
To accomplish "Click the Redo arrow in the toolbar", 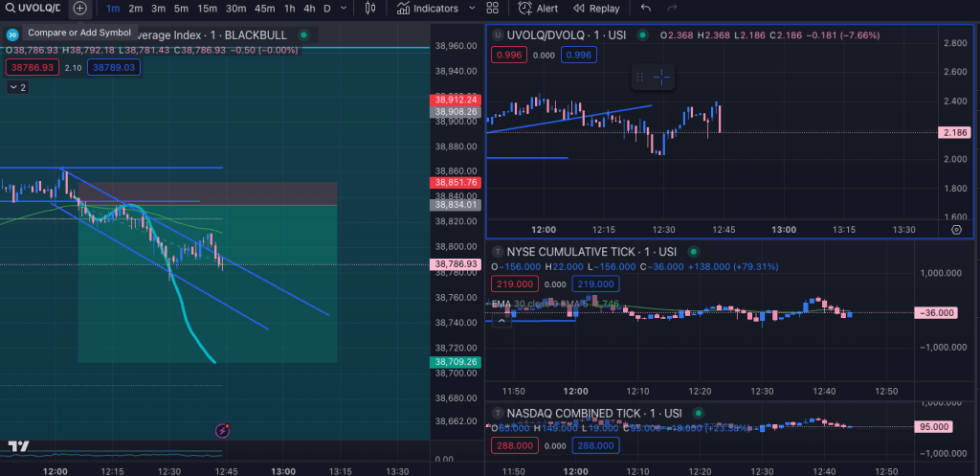I will tap(673, 8).
